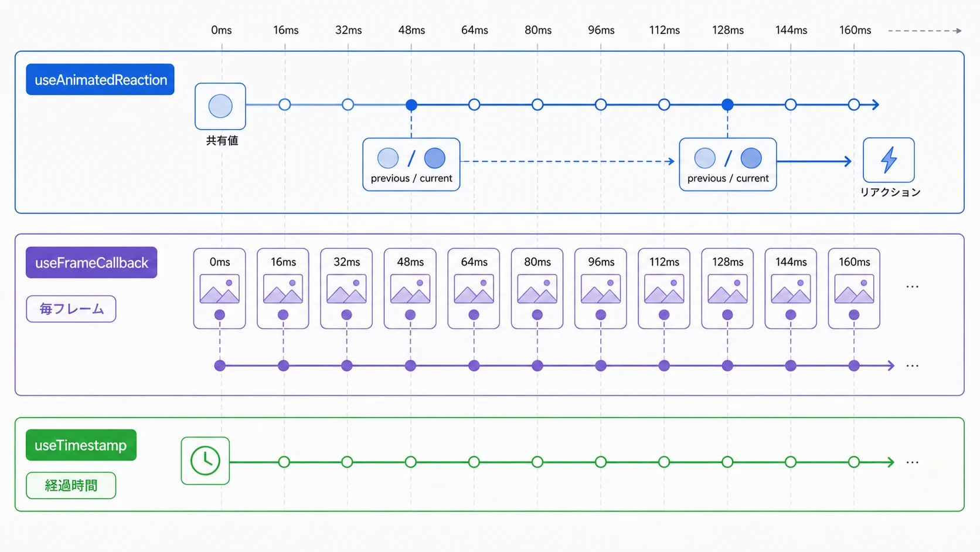This screenshot has width=980, height=552.
Task: Click the second previous / current comparison box
Action: pyautogui.click(x=728, y=164)
